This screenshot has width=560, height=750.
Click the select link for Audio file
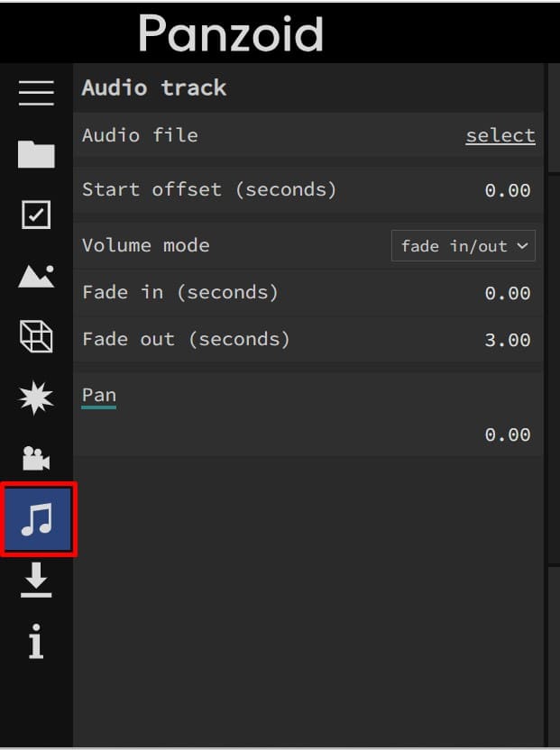[500, 136]
